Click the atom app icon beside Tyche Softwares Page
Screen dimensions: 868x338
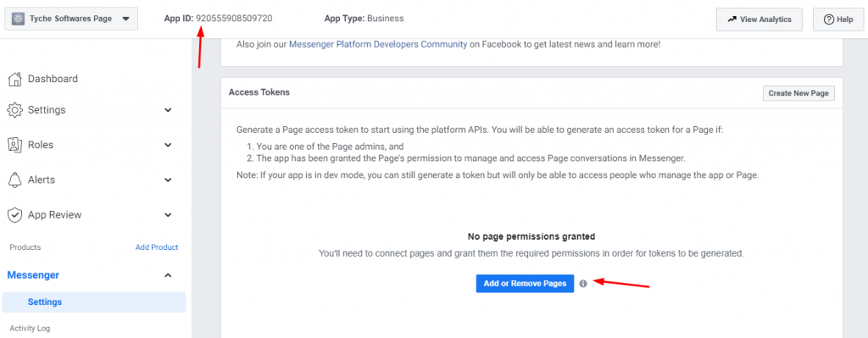(x=19, y=19)
